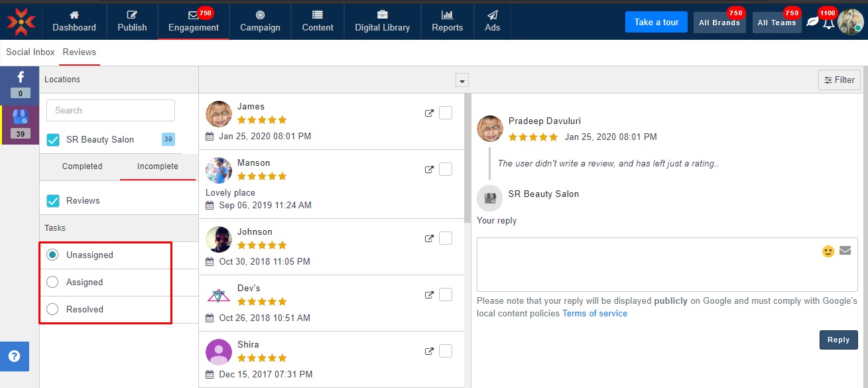
Task: Tick the checkbox for Manson's review
Action: click(x=446, y=169)
